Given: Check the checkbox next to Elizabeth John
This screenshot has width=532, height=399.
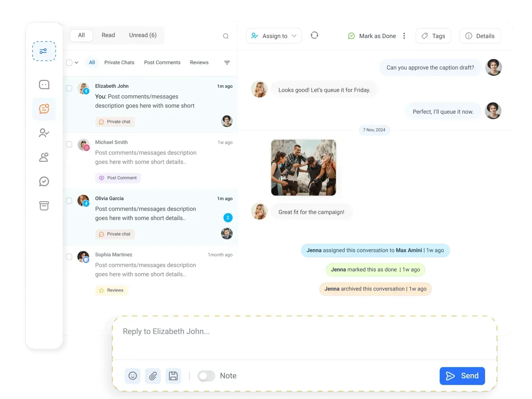Looking at the screenshot, I should pos(69,88).
